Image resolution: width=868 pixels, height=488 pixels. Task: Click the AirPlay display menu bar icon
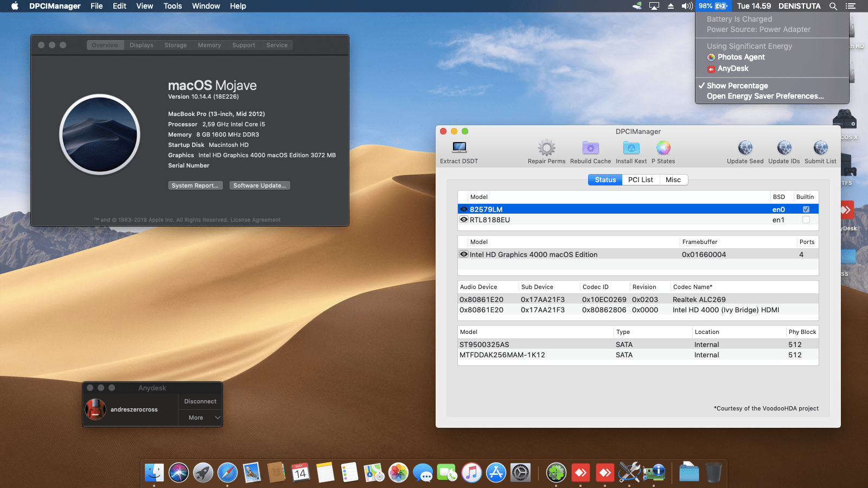[x=654, y=6]
